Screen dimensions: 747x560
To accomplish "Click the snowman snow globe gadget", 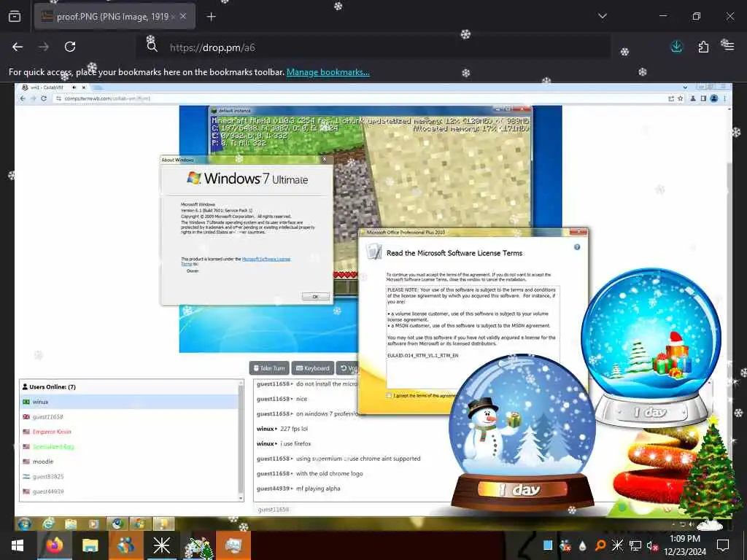I will 522,433.
